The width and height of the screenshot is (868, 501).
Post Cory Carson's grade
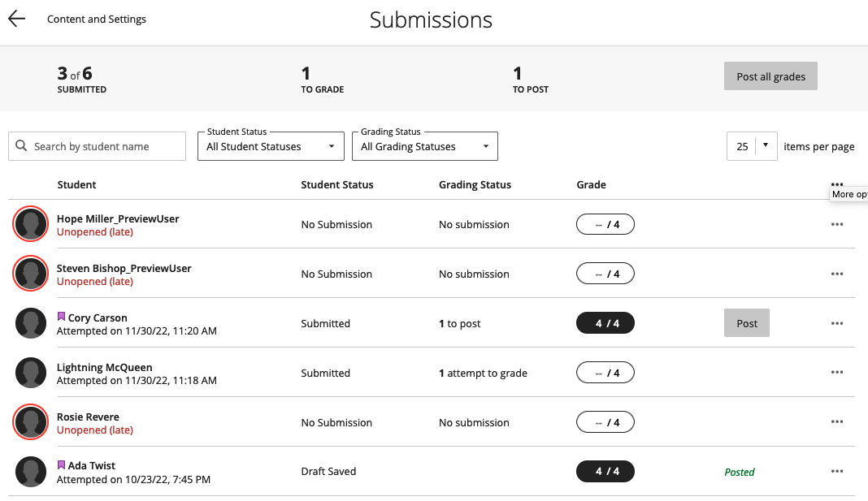coord(746,323)
